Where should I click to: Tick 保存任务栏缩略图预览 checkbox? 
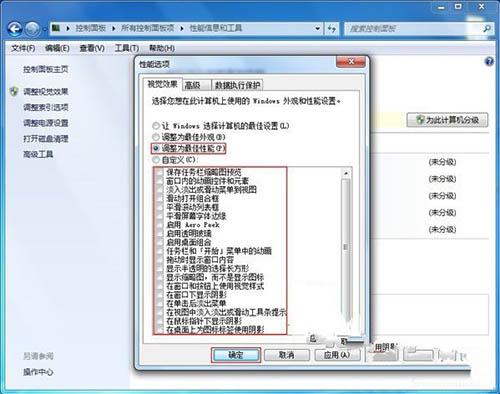coord(160,172)
